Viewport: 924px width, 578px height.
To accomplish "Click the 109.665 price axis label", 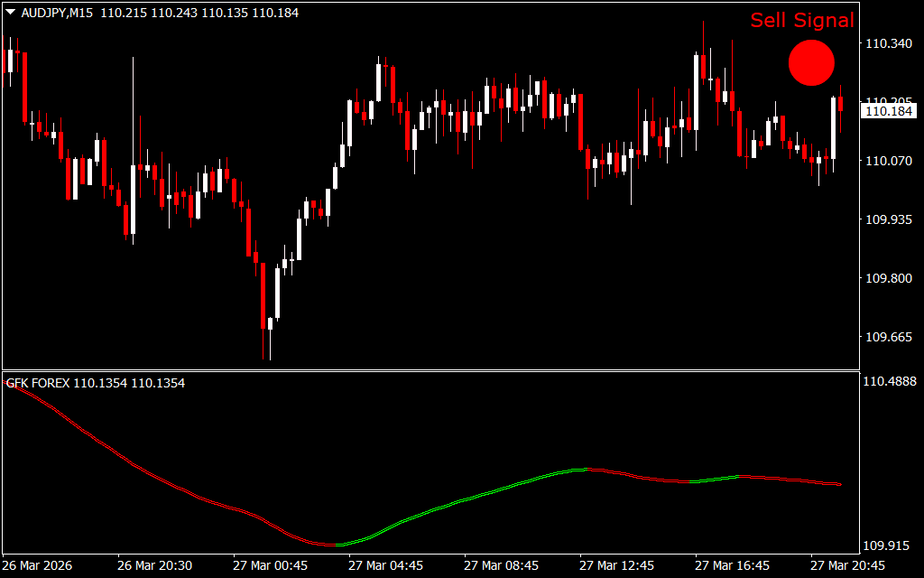I will point(887,337).
